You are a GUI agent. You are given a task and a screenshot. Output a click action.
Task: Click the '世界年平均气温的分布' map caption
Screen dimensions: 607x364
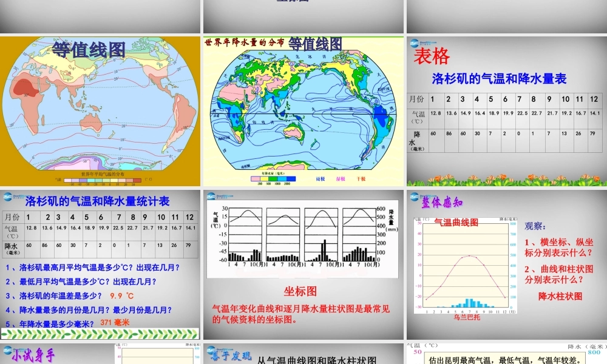point(103,174)
